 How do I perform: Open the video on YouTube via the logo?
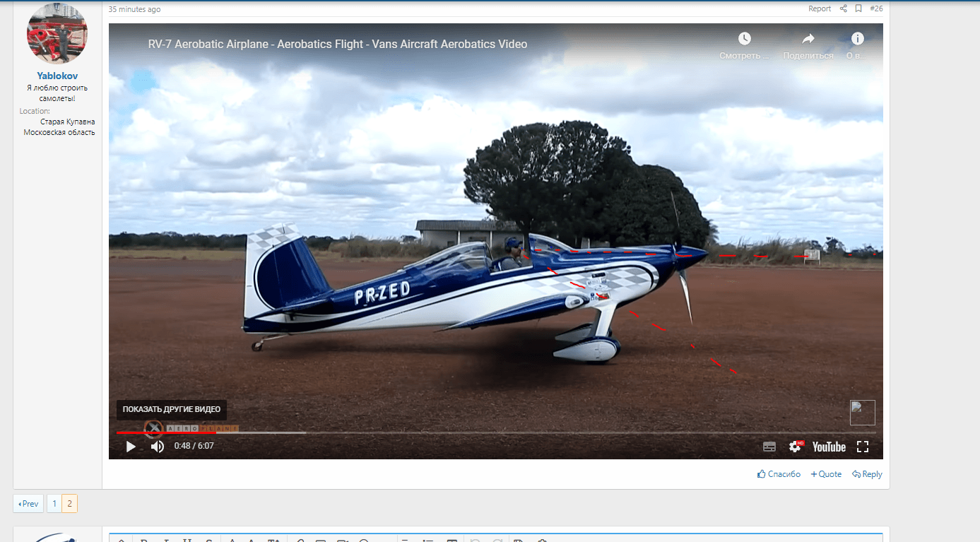[829, 447]
